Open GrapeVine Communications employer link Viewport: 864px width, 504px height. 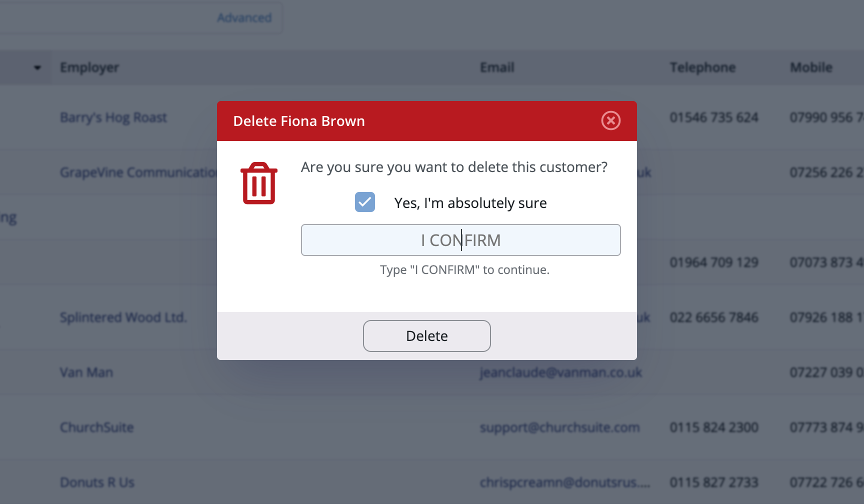tap(138, 172)
